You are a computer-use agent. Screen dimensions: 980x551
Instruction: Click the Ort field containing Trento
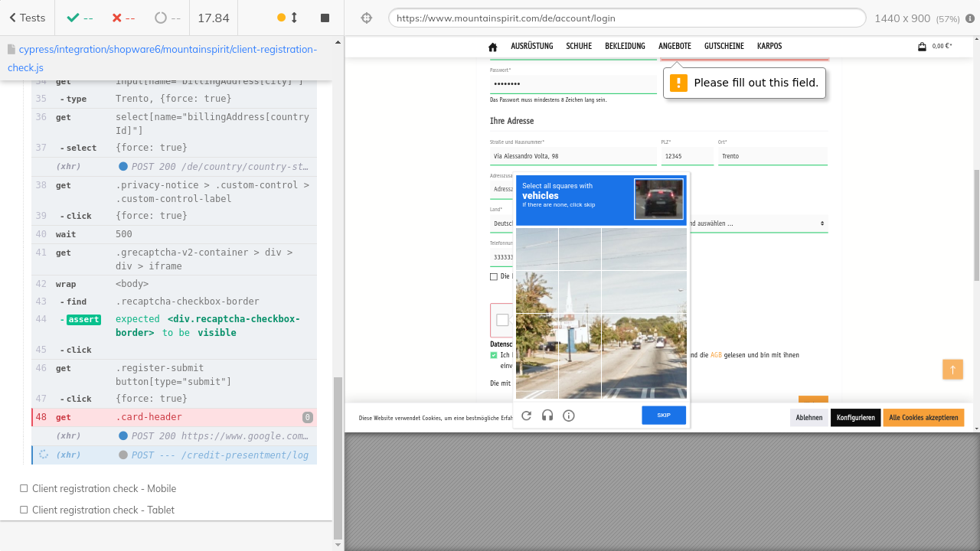pos(772,156)
